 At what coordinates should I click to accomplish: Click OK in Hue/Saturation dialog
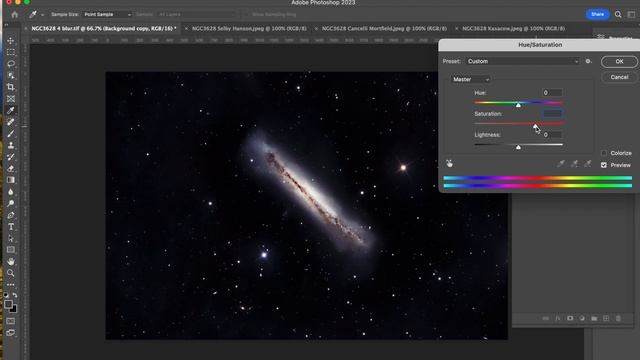619,62
